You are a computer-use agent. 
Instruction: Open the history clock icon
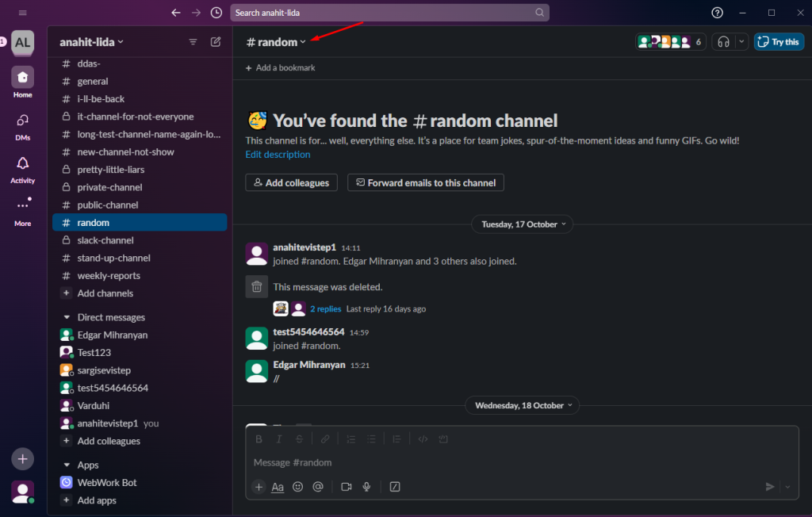216,13
